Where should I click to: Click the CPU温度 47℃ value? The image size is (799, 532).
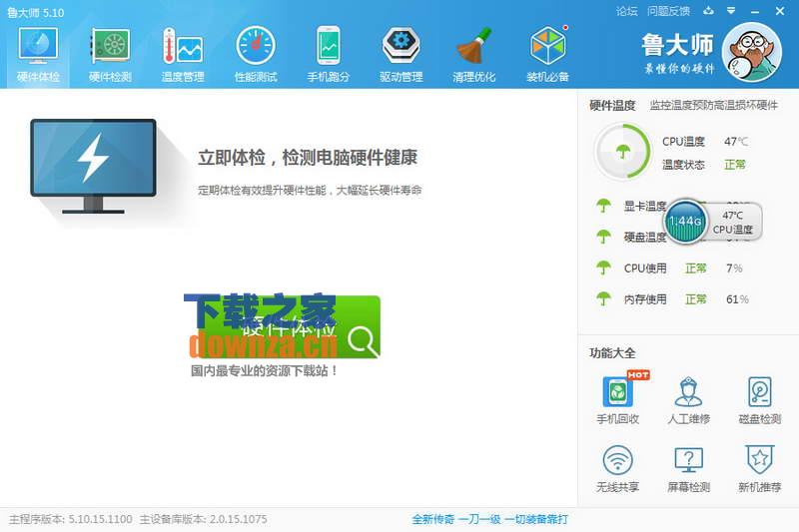(x=736, y=142)
